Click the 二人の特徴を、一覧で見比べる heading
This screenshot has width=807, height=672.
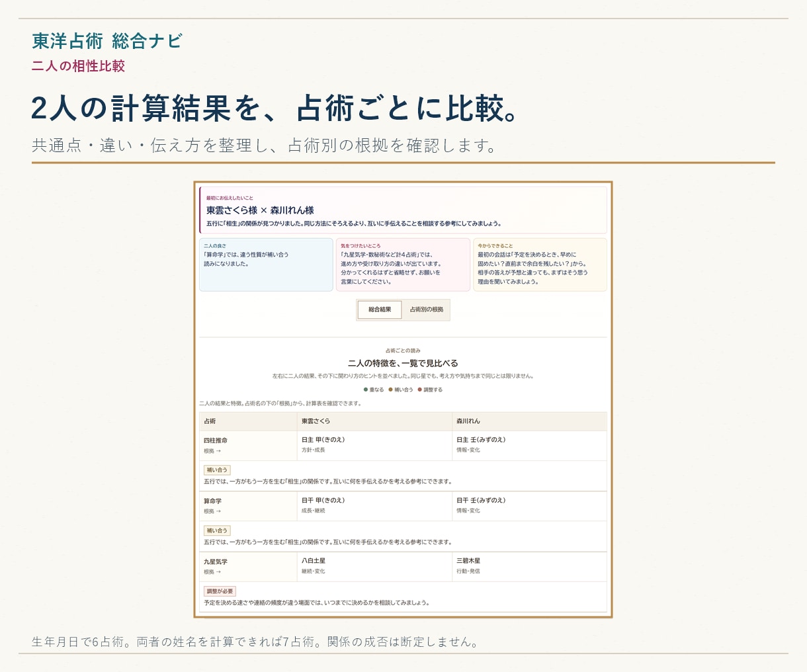(x=403, y=363)
